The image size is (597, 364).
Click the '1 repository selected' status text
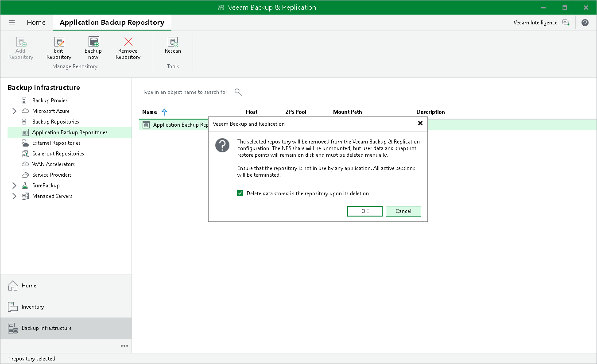tap(31, 359)
